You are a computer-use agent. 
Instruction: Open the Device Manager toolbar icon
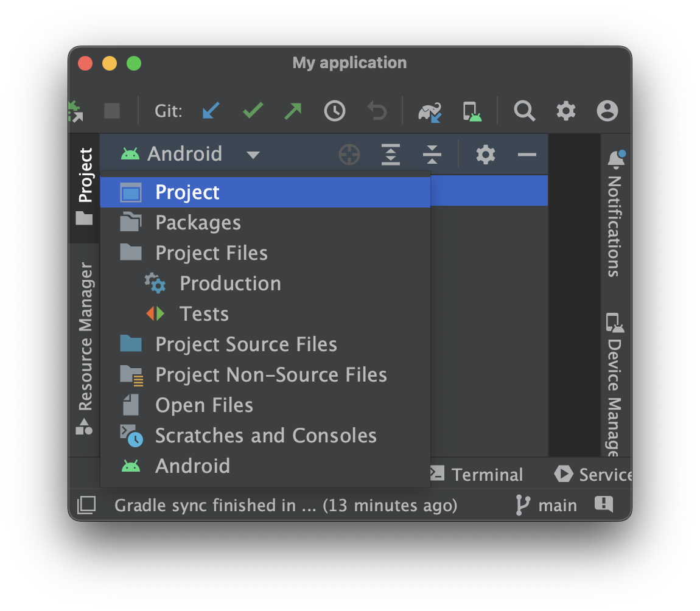pyautogui.click(x=472, y=111)
